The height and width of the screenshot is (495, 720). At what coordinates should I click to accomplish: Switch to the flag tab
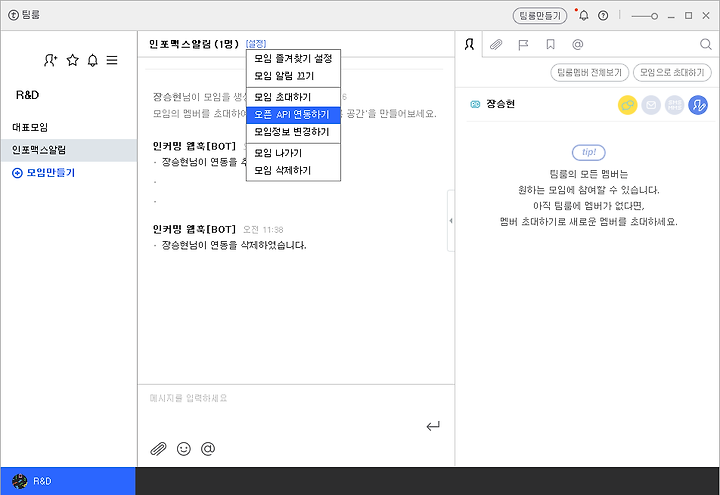point(523,45)
